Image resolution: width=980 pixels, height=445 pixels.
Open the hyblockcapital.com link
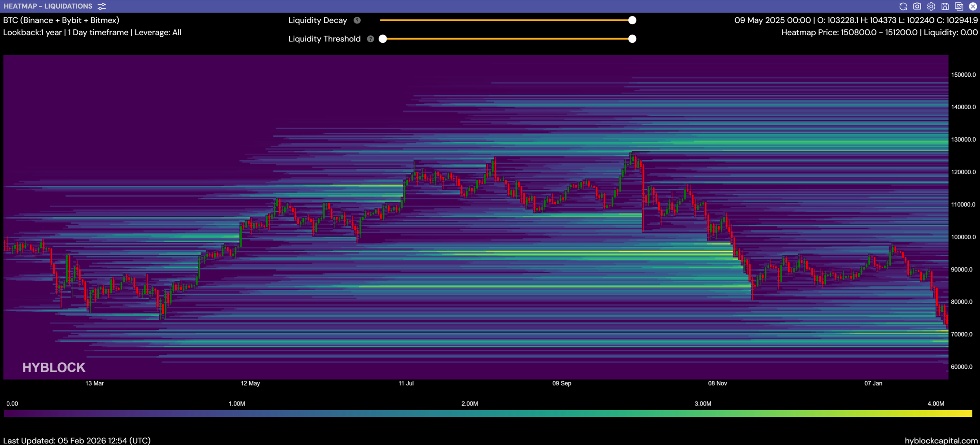(x=941, y=440)
